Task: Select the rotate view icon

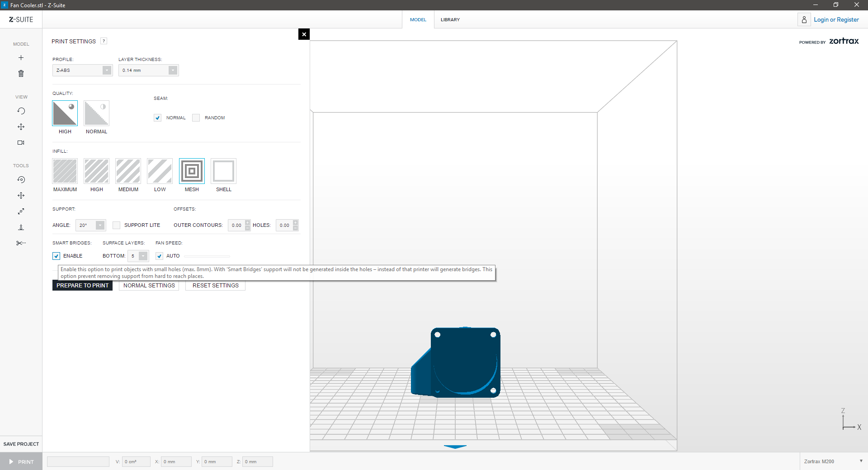Action: click(x=21, y=111)
